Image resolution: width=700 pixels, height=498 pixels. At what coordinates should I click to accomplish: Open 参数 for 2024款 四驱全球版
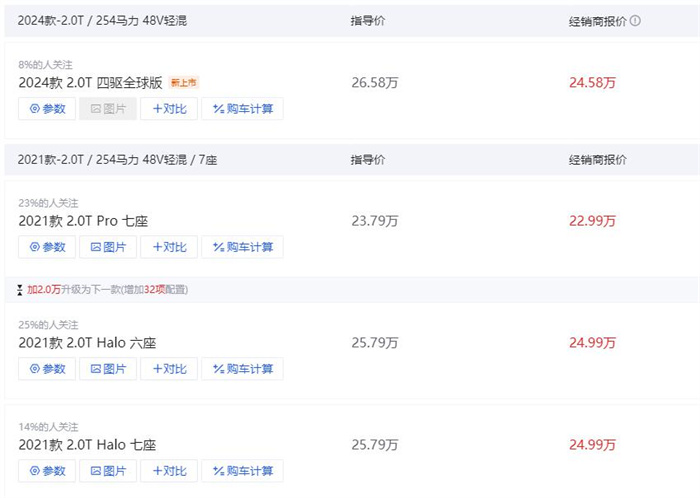point(47,108)
